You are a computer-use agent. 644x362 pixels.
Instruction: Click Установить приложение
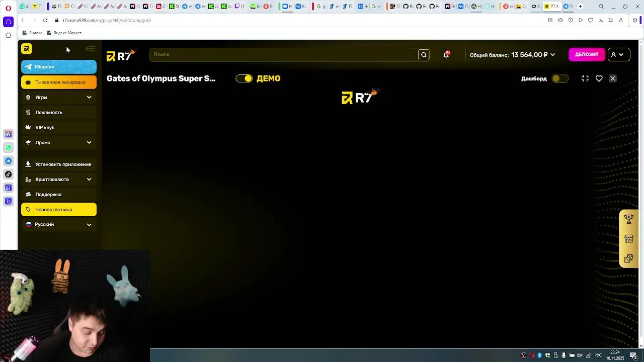point(59,164)
